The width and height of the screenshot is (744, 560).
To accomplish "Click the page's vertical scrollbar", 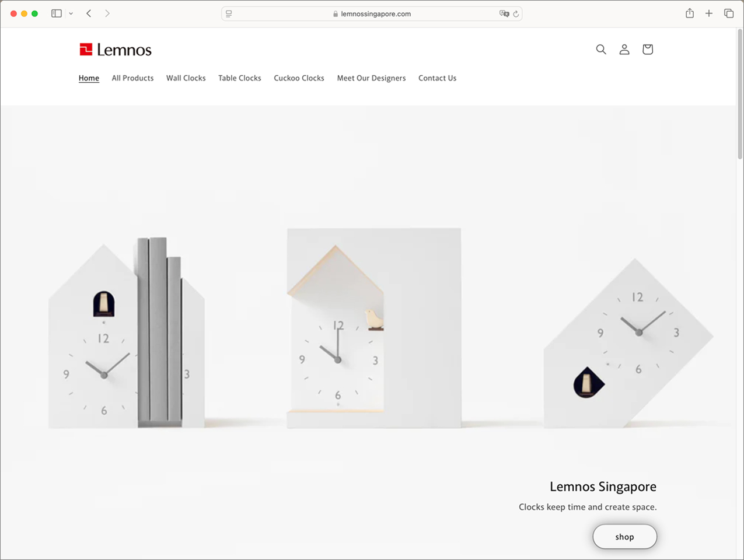I will point(739,93).
